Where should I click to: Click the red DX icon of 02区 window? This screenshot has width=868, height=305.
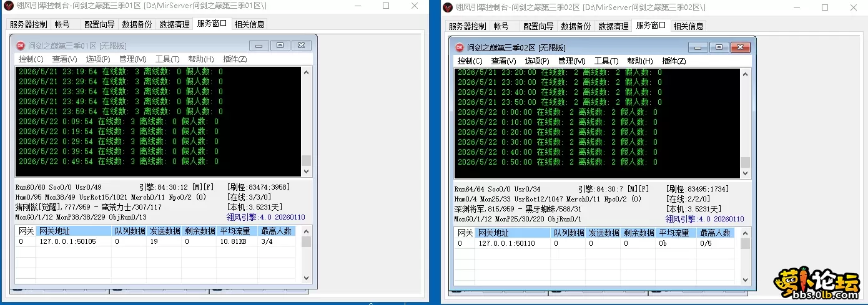pos(460,47)
